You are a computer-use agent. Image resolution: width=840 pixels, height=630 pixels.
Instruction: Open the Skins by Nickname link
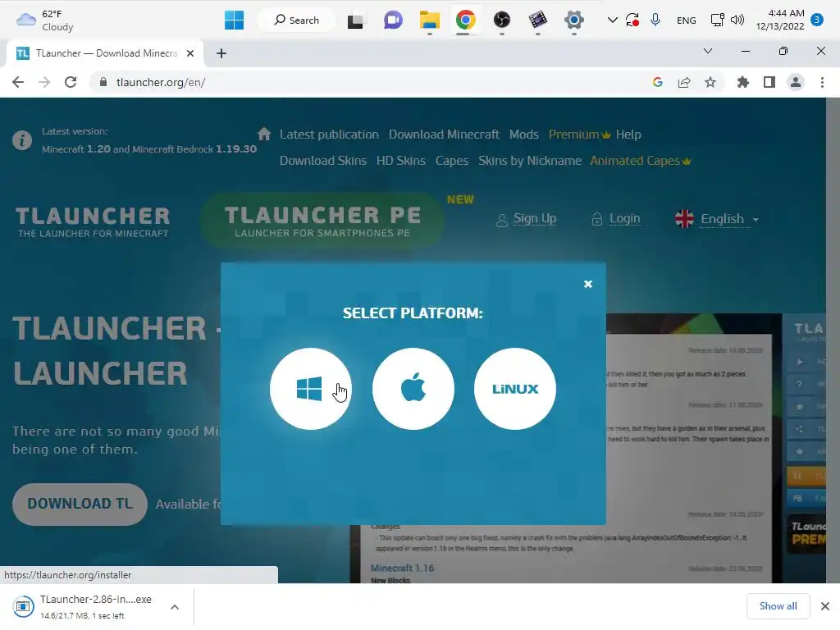530,161
